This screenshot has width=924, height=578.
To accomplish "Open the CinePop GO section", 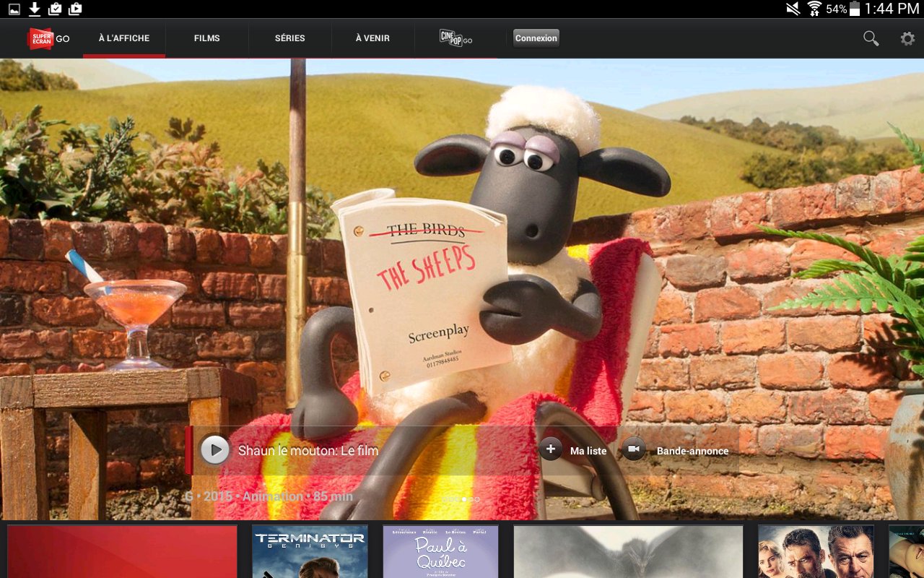I will (x=456, y=38).
